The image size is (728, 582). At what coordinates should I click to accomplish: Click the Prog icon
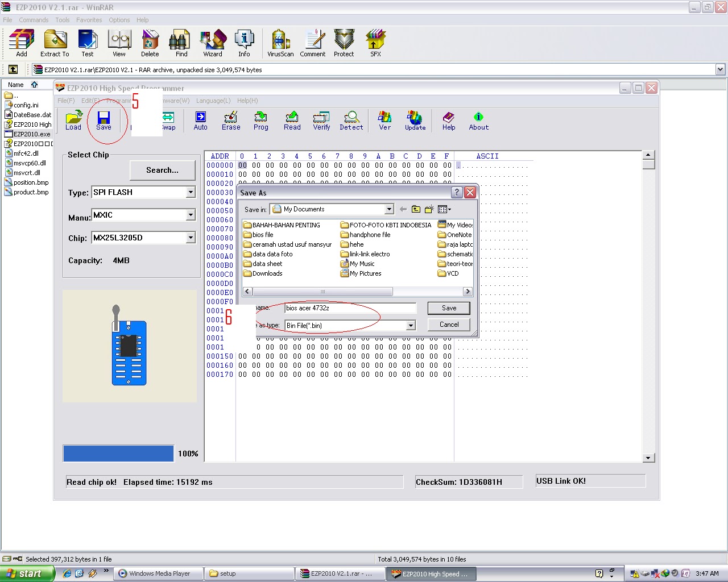[261, 120]
